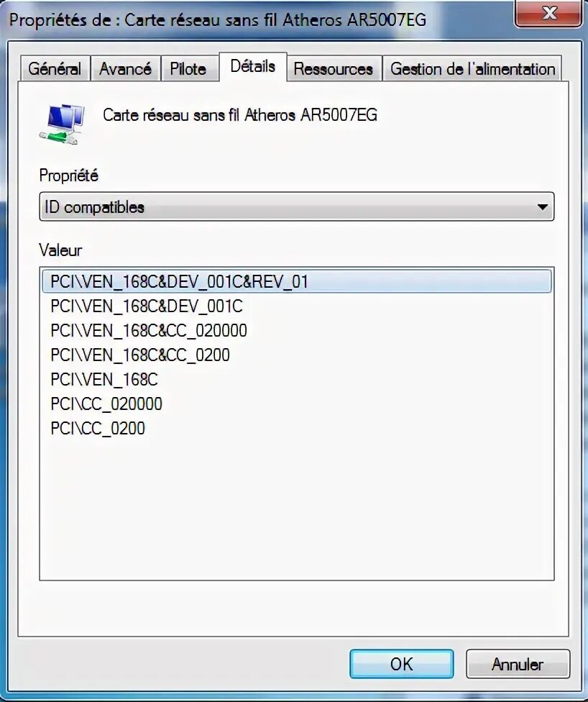Choose the PCI\VEN_168C&CC_0200 entry
Image resolution: width=588 pixels, height=702 pixels.
[x=297, y=355]
